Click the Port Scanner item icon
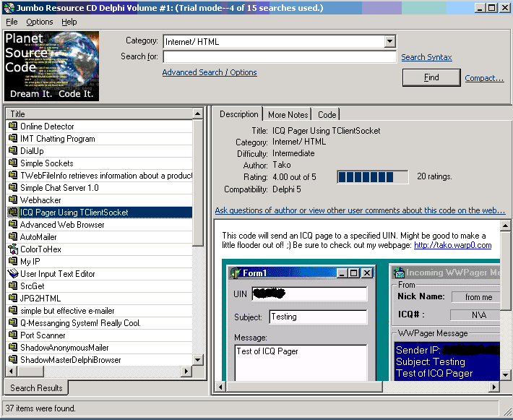 click(13, 335)
